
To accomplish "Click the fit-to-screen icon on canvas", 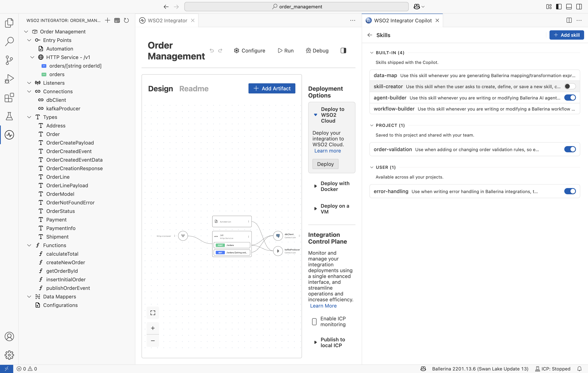I will pyautogui.click(x=153, y=313).
